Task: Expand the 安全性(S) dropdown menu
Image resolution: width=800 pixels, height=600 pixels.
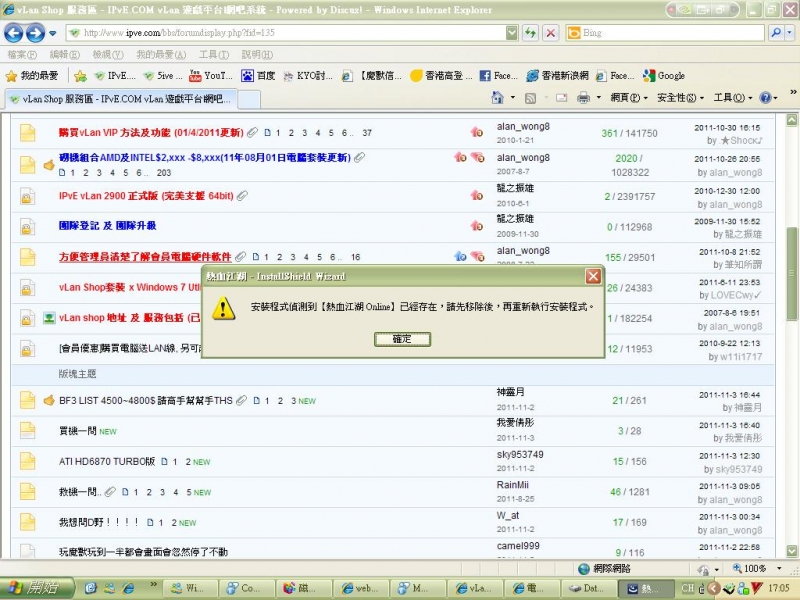Action: point(677,98)
